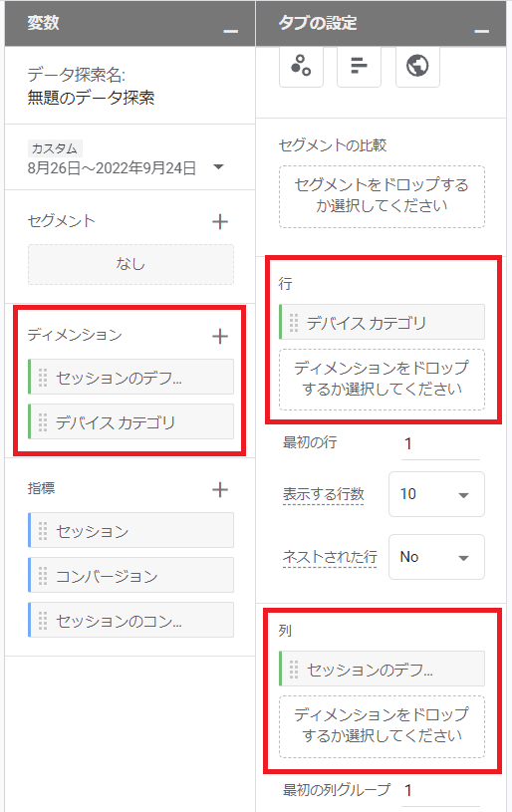Click the 最初の列グループ input field
Viewport: 512px width, 812px height.
tap(440, 791)
